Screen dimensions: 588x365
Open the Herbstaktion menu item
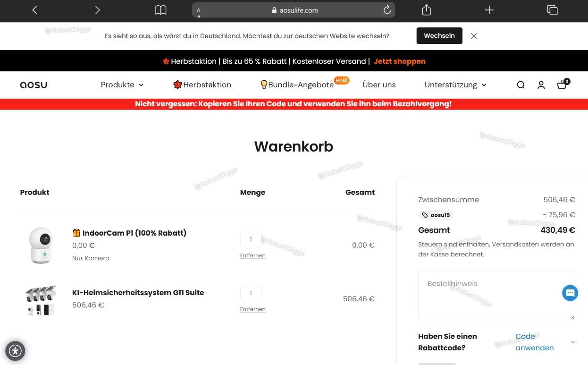click(x=202, y=85)
